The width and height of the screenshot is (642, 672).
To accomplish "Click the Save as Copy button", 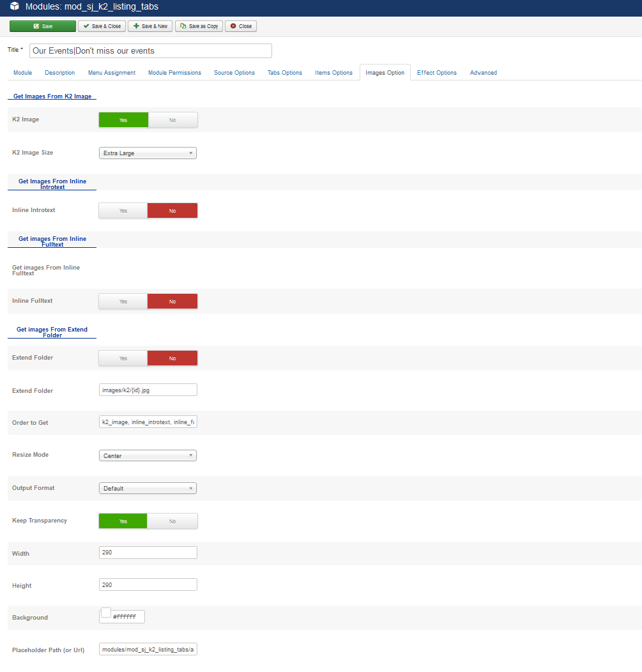I will (x=199, y=26).
